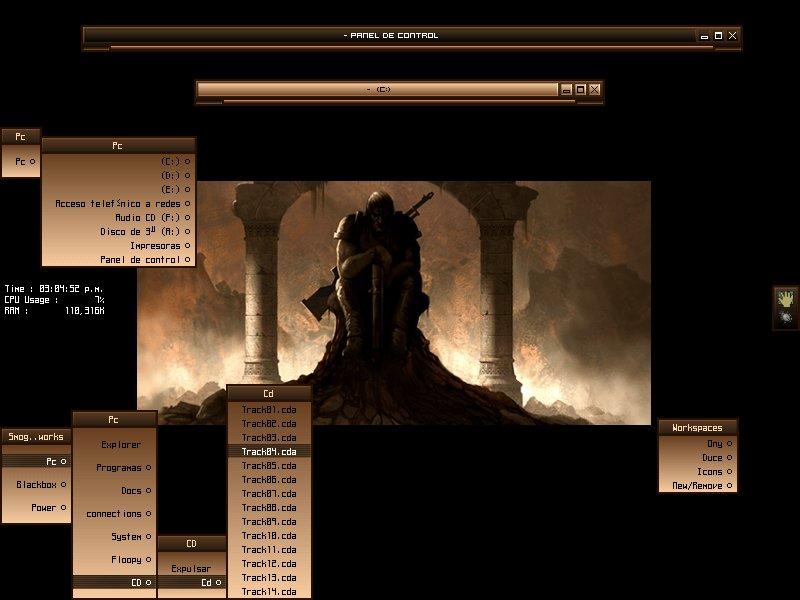Viewport: 800px width, 600px height.
Task: Play Track13.cda
Action: (x=269, y=578)
